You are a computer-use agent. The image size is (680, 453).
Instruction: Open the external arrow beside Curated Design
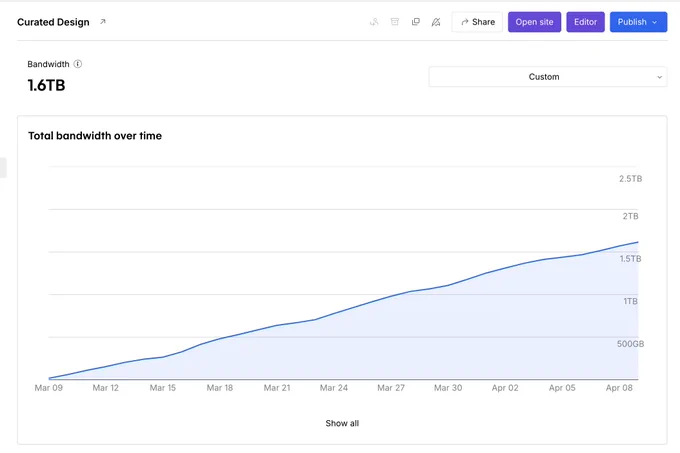pyautogui.click(x=103, y=21)
